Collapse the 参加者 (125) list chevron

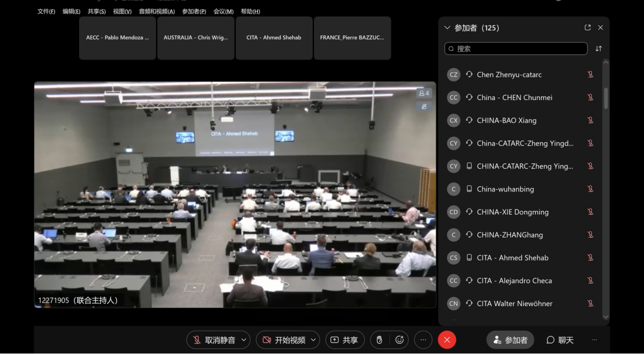[447, 28]
